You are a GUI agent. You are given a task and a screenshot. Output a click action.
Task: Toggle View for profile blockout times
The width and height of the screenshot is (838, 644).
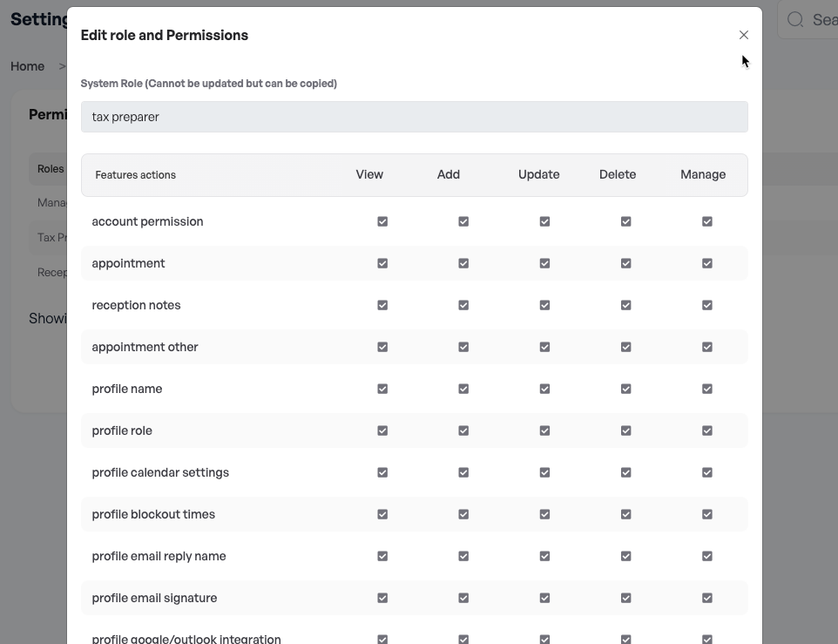382,514
